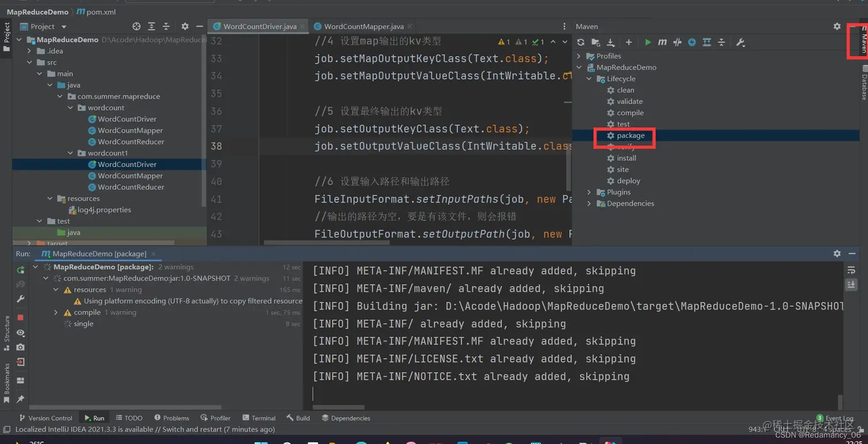
Task: Rerun the Maven package build
Action: click(x=21, y=270)
